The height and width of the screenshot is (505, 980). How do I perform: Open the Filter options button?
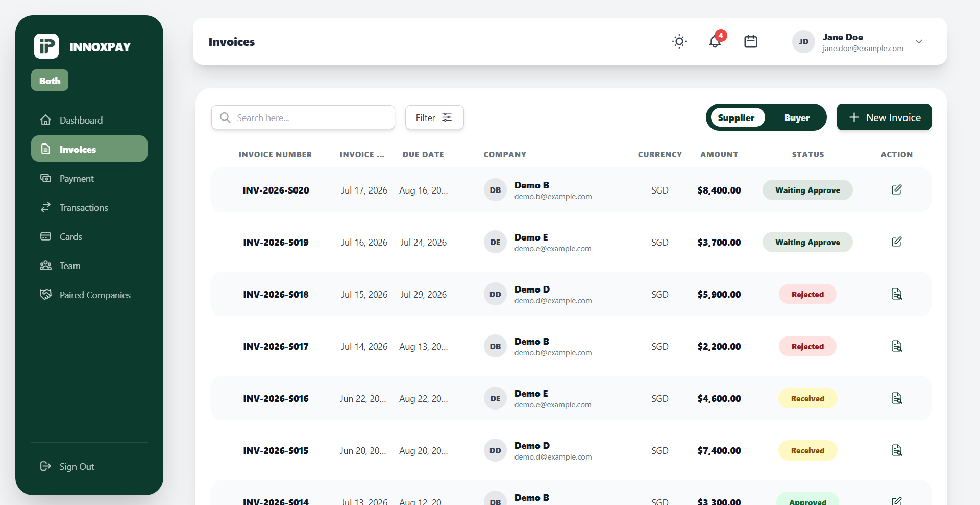(x=434, y=117)
